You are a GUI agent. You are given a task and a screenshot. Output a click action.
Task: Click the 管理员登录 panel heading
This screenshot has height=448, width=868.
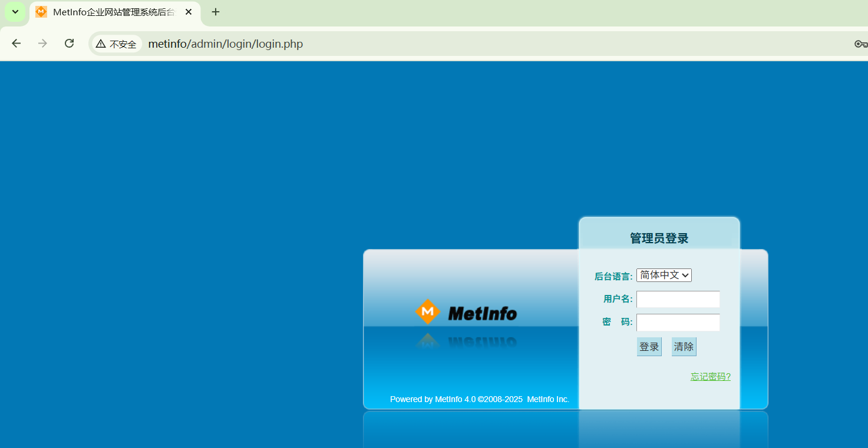pos(659,238)
